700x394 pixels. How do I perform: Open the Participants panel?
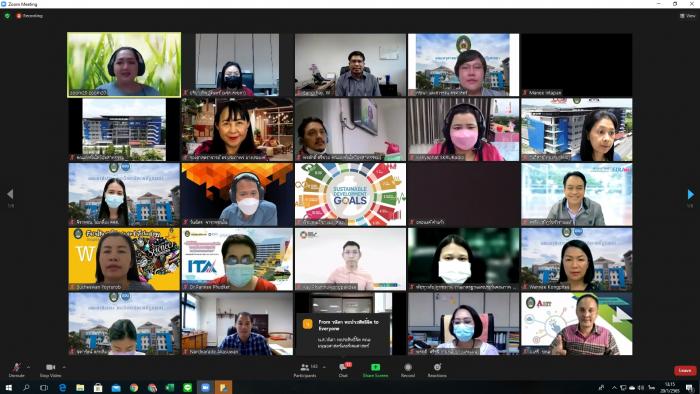(x=305, y=369)
